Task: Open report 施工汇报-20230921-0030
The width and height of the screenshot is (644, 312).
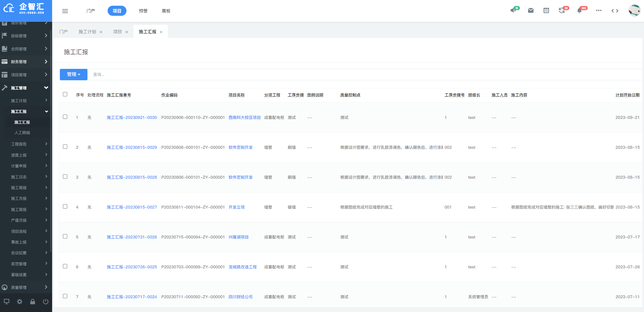Action: click(x=132, y=118)
